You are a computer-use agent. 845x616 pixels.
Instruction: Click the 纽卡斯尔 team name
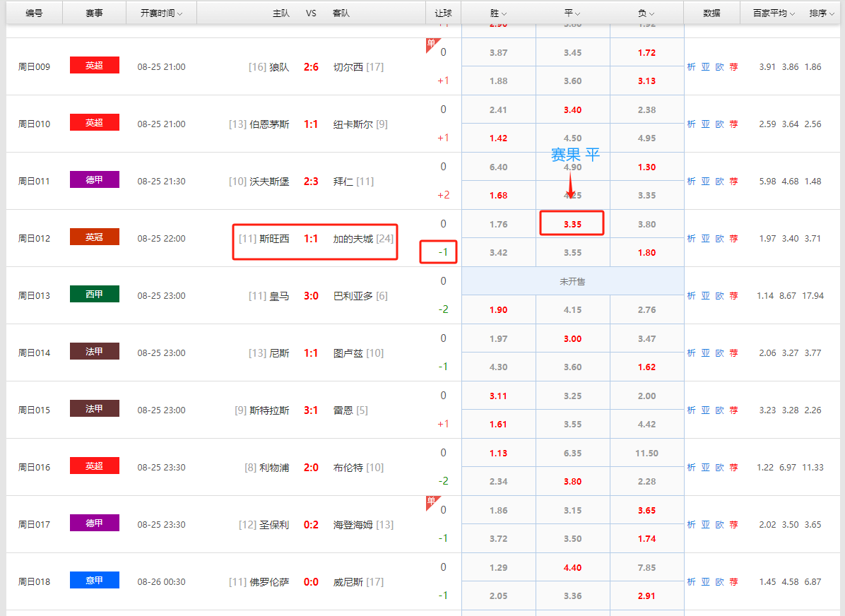click(x=353, y=124)
